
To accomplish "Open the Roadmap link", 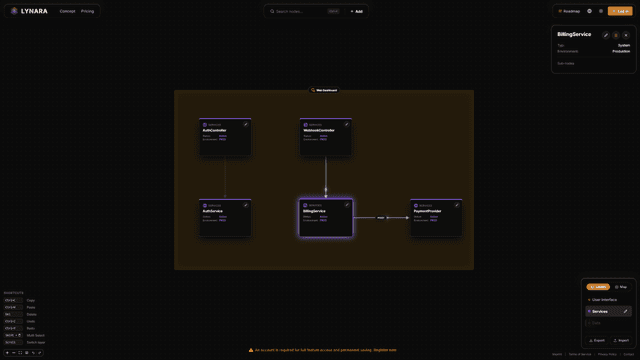I will coord(569,11).
